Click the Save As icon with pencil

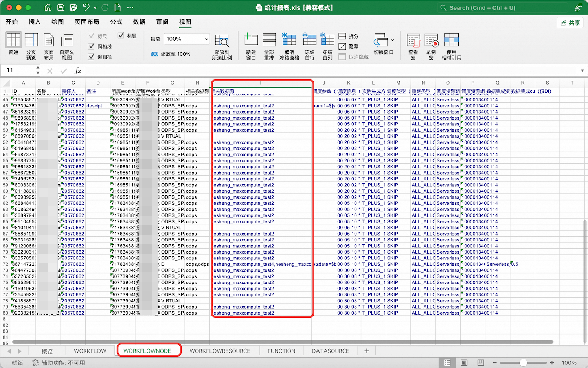[73, 7]
